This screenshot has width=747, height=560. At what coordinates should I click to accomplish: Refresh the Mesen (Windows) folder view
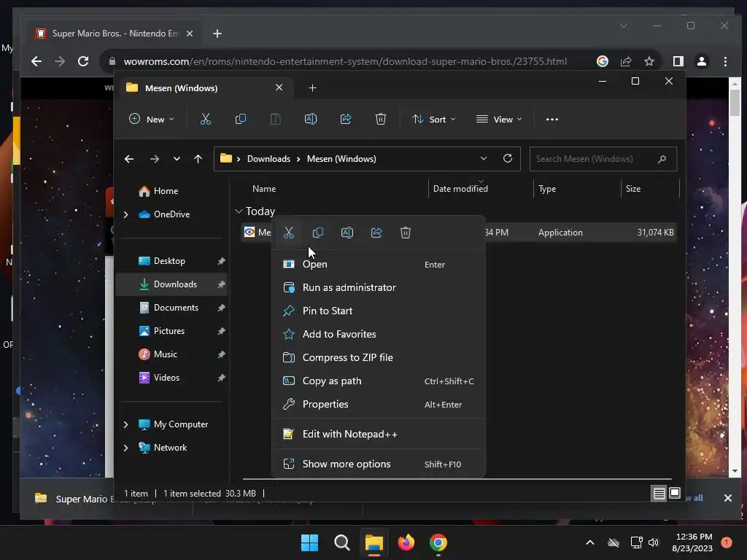pyautogui.click(x=508, y=158)
